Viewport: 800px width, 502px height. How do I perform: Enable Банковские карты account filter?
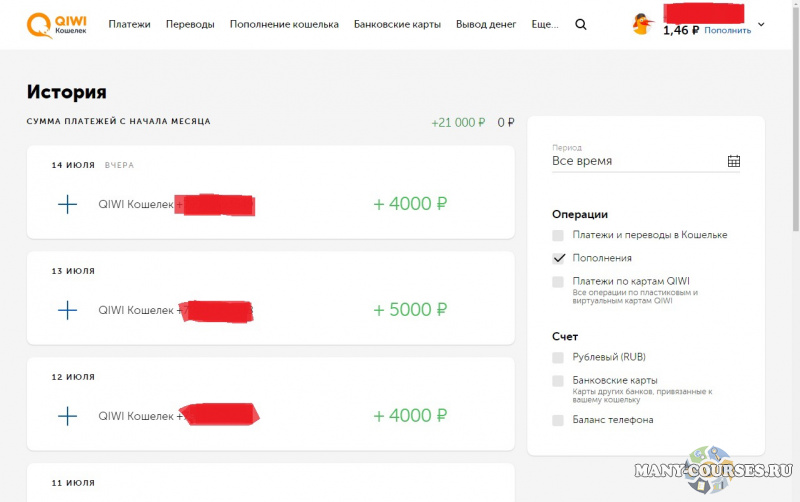click(558, 381)
